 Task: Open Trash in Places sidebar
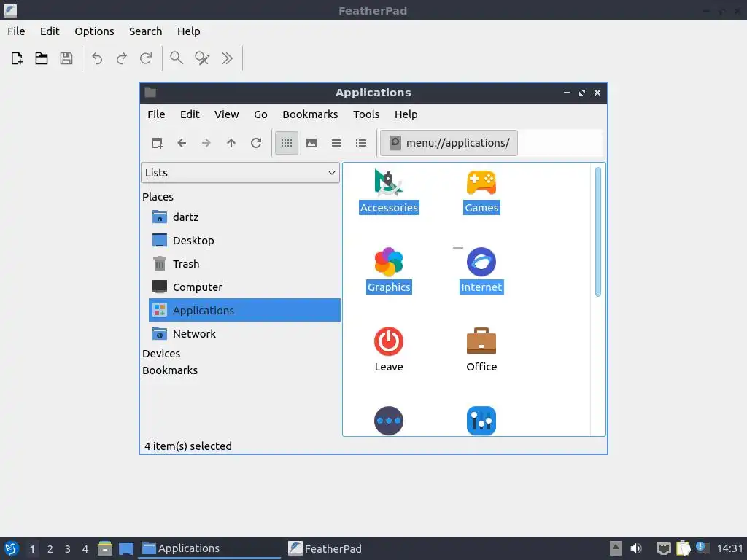click(x=245, y=264)
